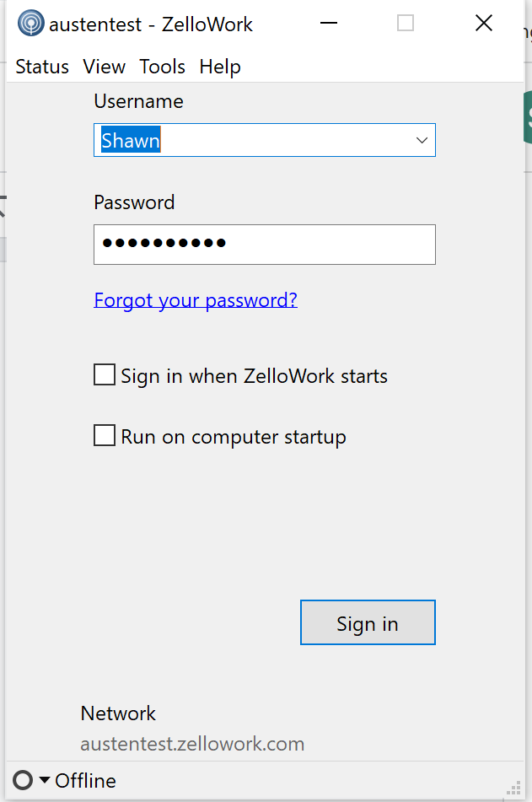This screenshot has height=802, width=532.
Task: Enable Sign in when ZelloWork starts
Action: pyautogui.click(x=105, y=375)
